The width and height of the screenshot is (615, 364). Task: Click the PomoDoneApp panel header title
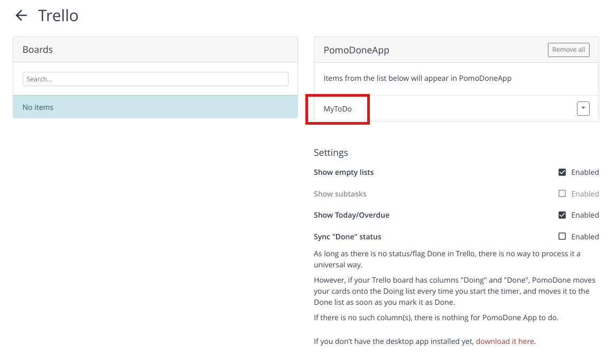pos(356,50)
